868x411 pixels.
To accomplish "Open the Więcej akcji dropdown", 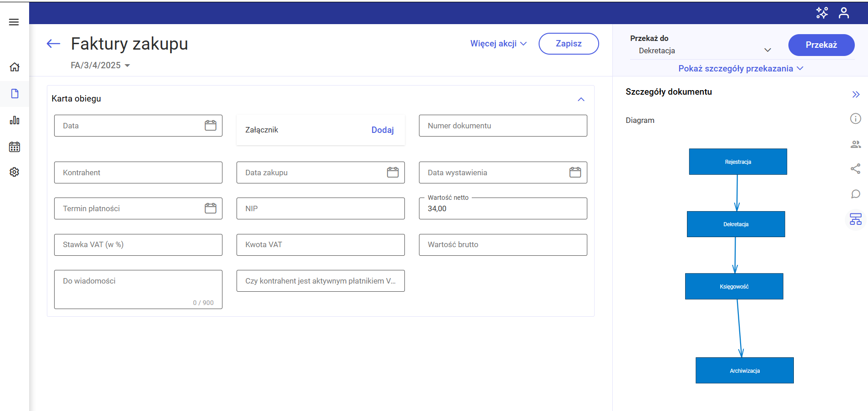I will (x=499, y=44).
